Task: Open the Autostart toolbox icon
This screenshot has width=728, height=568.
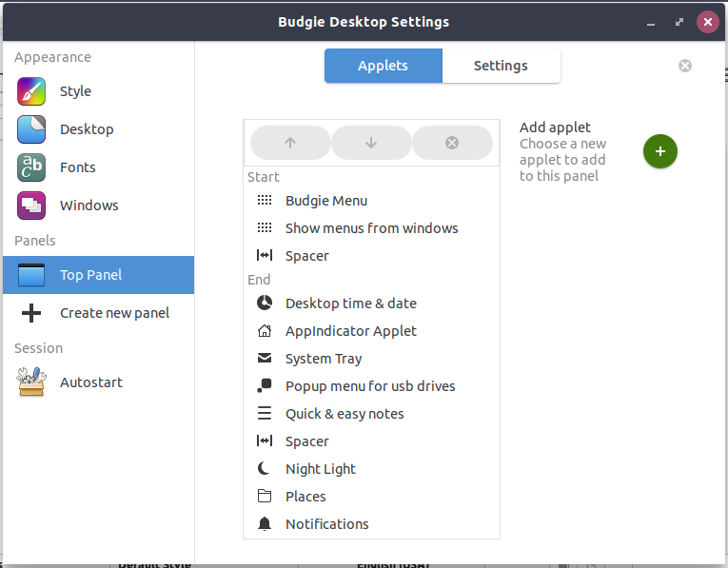Action: click(31, 382)
